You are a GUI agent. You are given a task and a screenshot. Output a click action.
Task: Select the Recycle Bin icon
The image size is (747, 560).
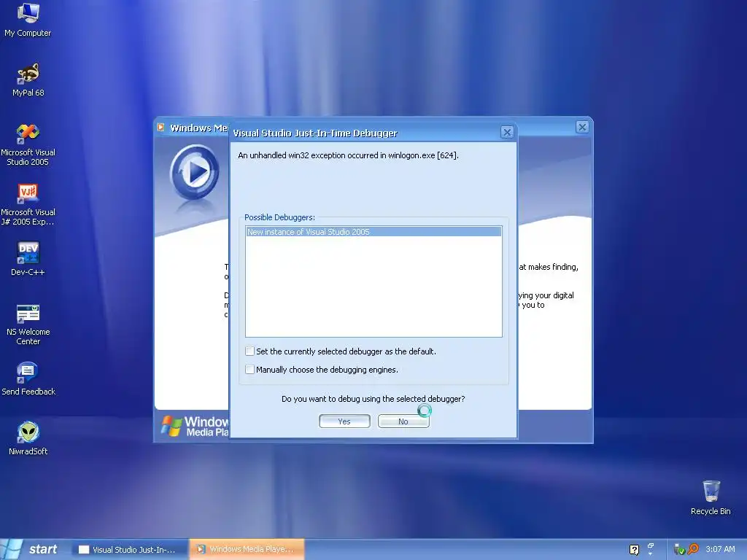(711, 497)
